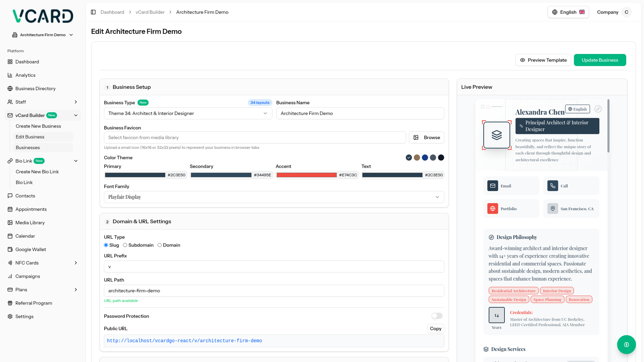Click the San Francisco location pin icon
This screenshot has height=362, width=644.
point(553,209)
